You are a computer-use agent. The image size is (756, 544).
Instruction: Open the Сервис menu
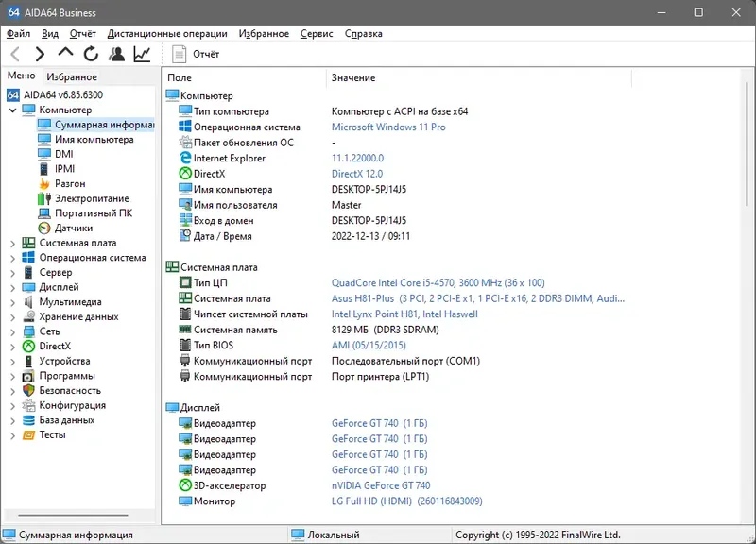(316, 32)
